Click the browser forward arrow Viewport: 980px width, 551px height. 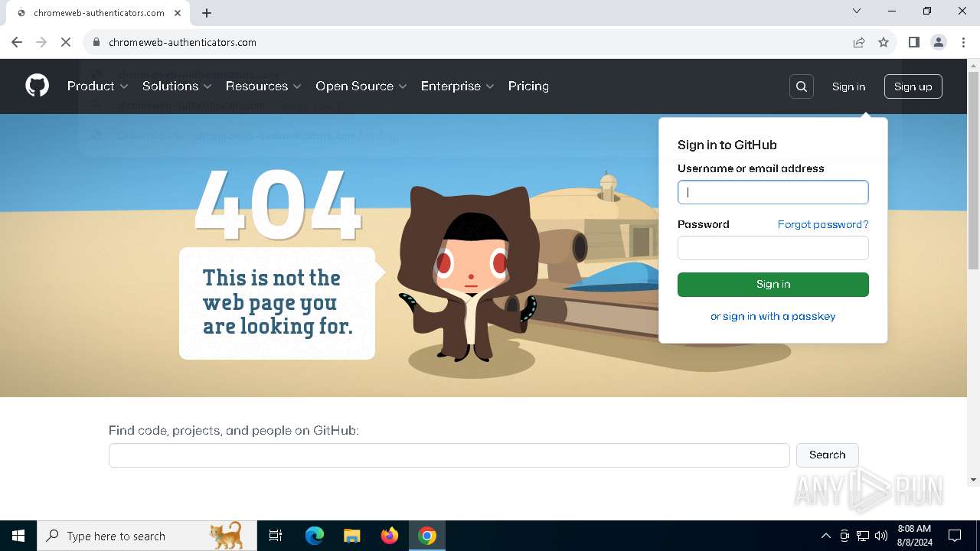[41, 42]
